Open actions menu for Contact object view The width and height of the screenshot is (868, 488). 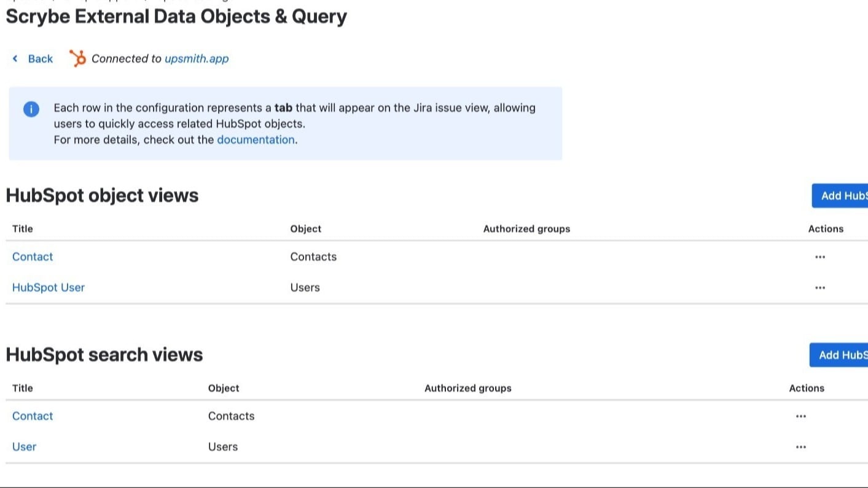[820, 257]
